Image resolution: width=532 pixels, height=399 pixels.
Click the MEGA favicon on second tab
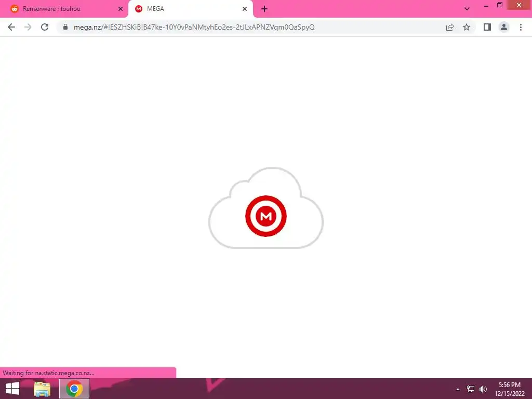pyautogui.click(x=138, y=9)
